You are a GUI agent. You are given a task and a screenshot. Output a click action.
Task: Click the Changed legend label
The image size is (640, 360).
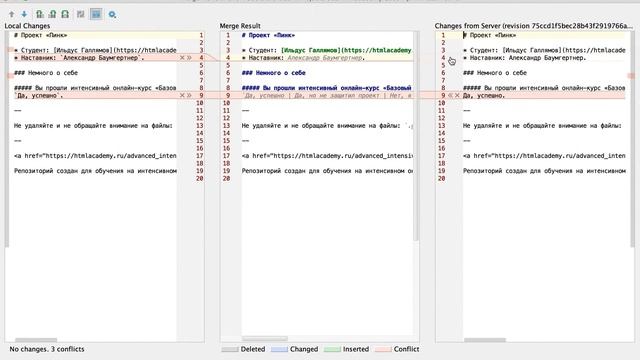pyautogui.click(x=304, y=349)
